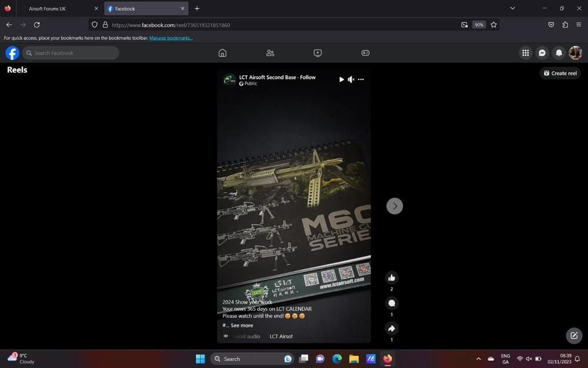Viewport: 588px width, 368px height.
Task: Open Facebook notifications
Action: 559,52
